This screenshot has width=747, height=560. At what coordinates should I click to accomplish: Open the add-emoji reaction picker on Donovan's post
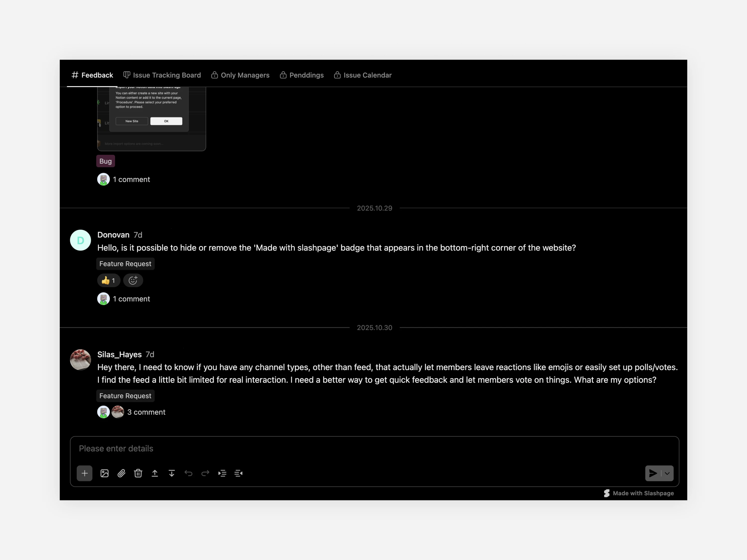click(133, 280)
